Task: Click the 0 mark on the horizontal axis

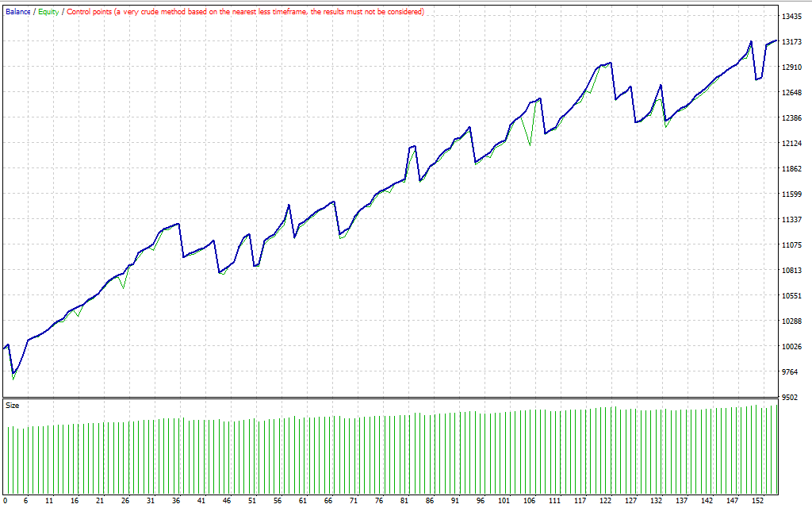Action: click(x=5, y=501)
